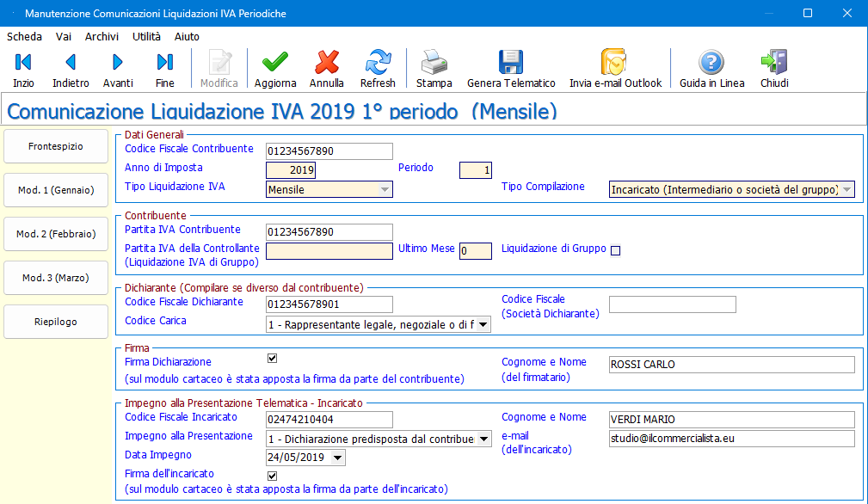Click the Periodo number field
Viewport: 868px width, 504px height.
point(476,169)
